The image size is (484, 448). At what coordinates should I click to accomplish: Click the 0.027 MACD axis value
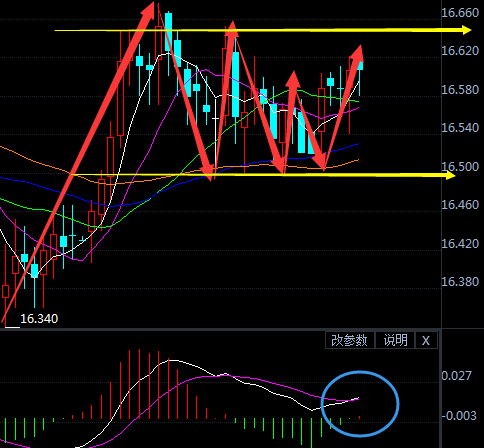456,376
